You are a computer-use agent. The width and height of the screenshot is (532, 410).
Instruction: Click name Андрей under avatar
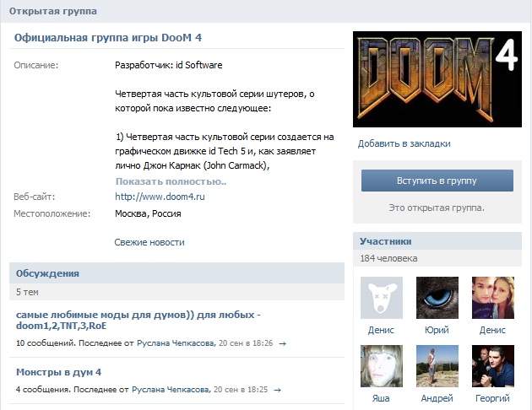[x=437, y=398]
